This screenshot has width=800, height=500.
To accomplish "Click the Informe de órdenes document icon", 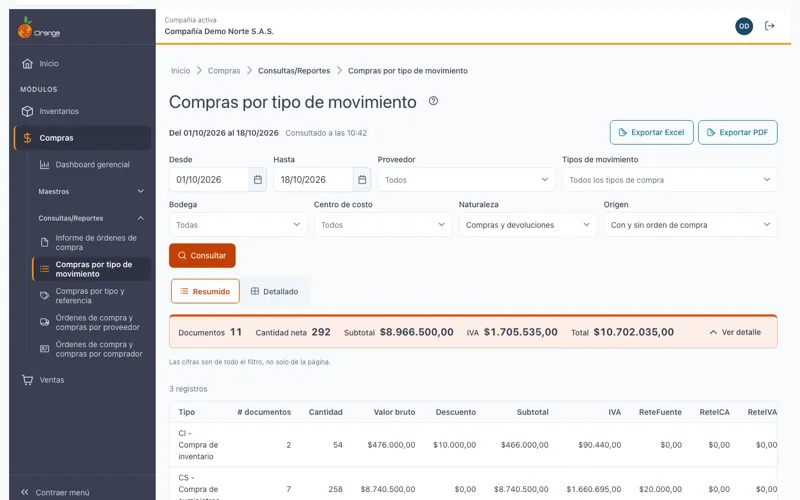I will click(x=44, y=242).
